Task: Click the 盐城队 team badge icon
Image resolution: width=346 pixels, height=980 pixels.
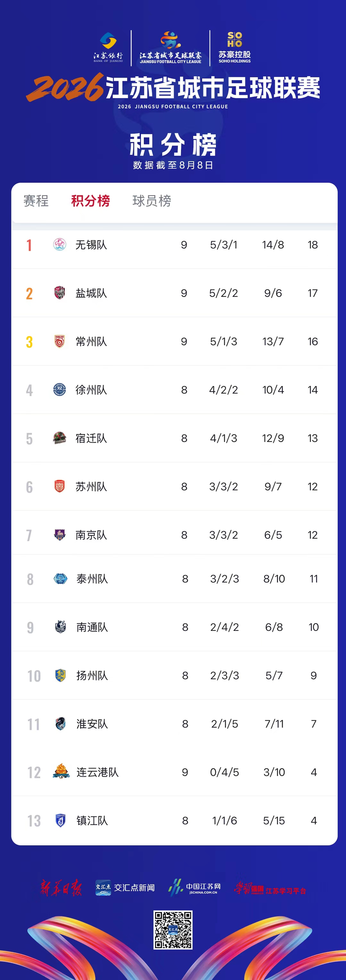Action: [60, 293]
